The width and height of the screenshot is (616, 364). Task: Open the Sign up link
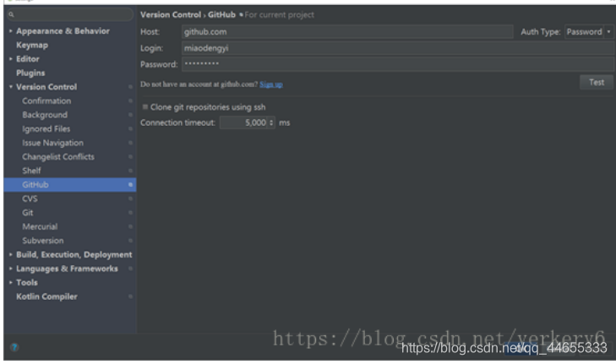(x=271, y=84)
